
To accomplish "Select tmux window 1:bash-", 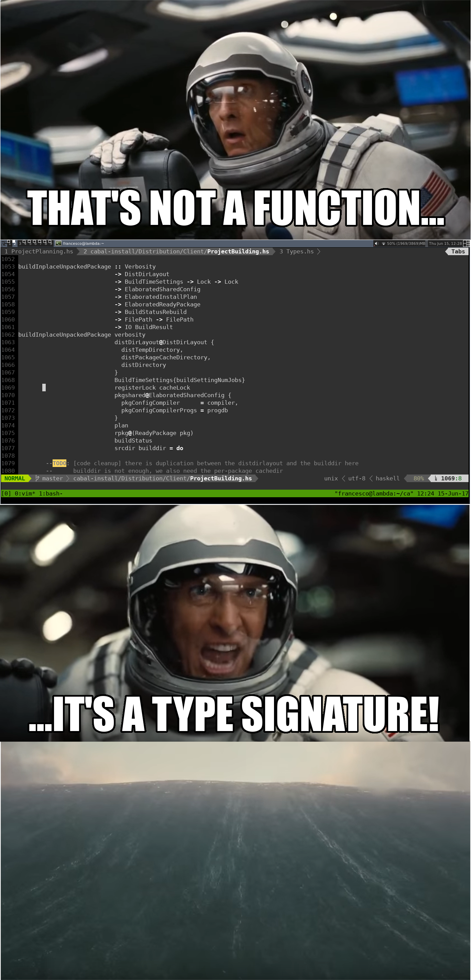I will coord(51,493).
